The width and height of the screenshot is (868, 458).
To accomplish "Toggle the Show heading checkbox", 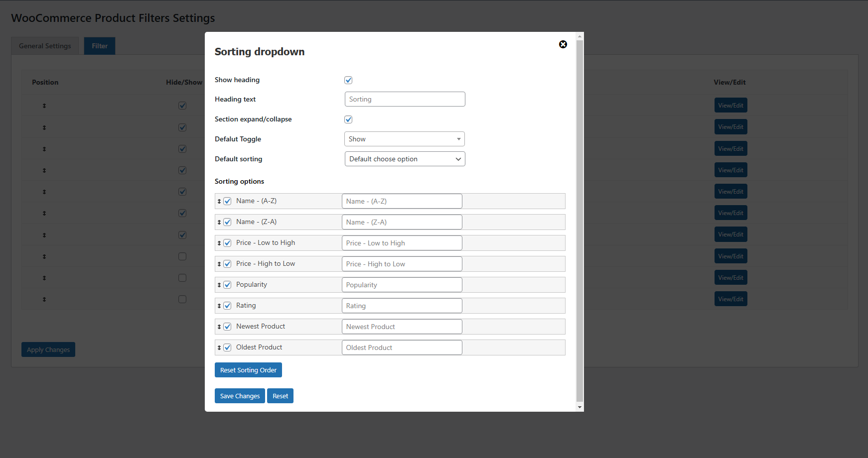I will pos(348,80).
